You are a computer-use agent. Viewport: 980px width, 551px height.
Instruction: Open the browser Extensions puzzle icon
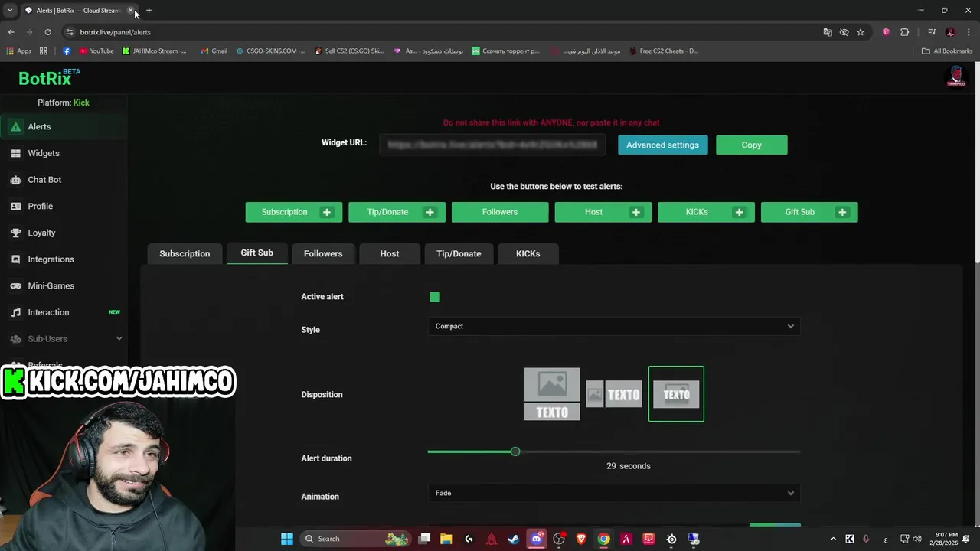[x=905, y=32]
